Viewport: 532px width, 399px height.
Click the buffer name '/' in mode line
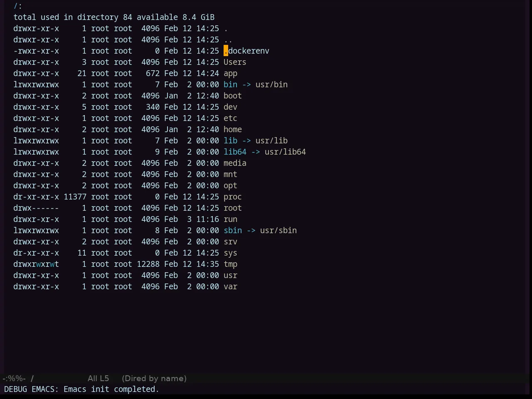point(32,378)
